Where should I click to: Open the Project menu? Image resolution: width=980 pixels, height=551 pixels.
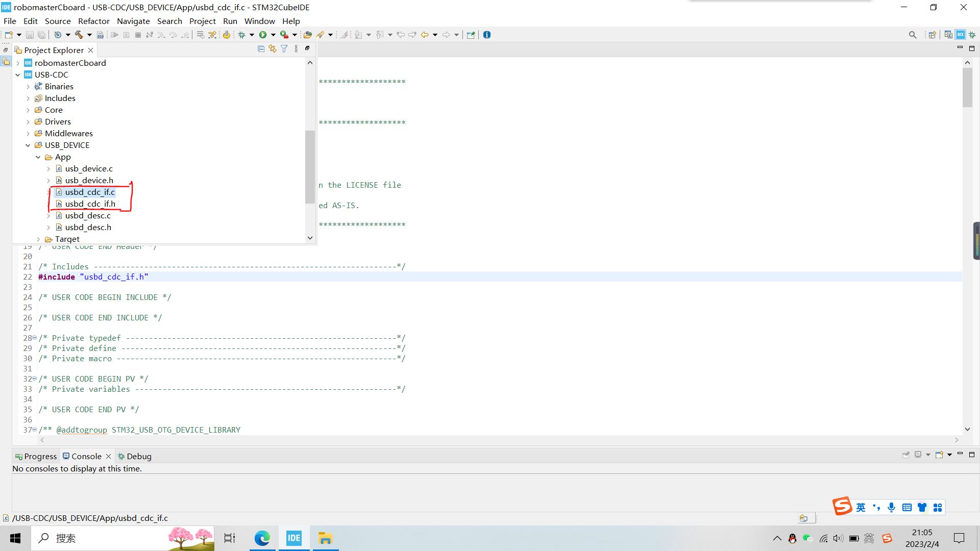point(202,21)
